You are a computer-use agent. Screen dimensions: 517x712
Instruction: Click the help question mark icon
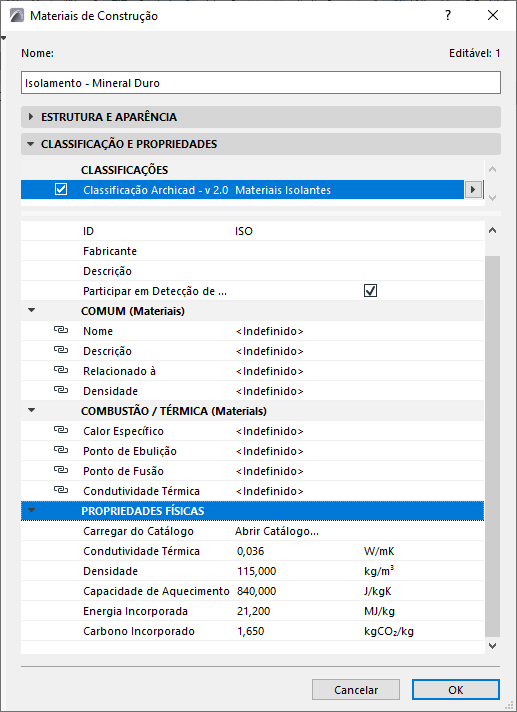448,15
